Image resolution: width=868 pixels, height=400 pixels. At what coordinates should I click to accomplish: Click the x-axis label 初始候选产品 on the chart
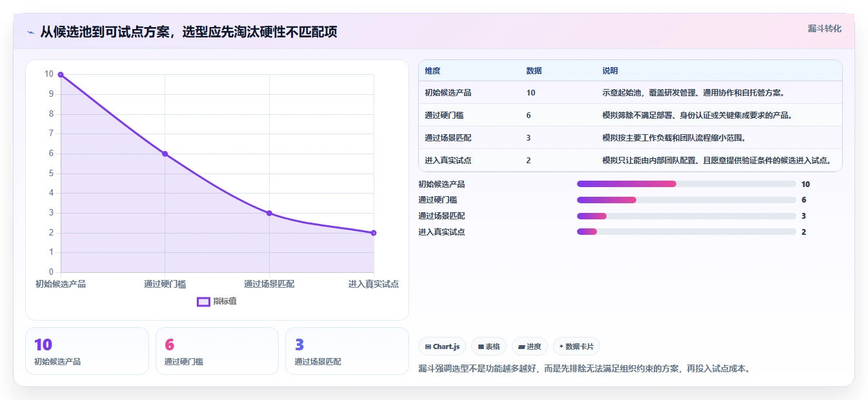click(x=61, y=284)
